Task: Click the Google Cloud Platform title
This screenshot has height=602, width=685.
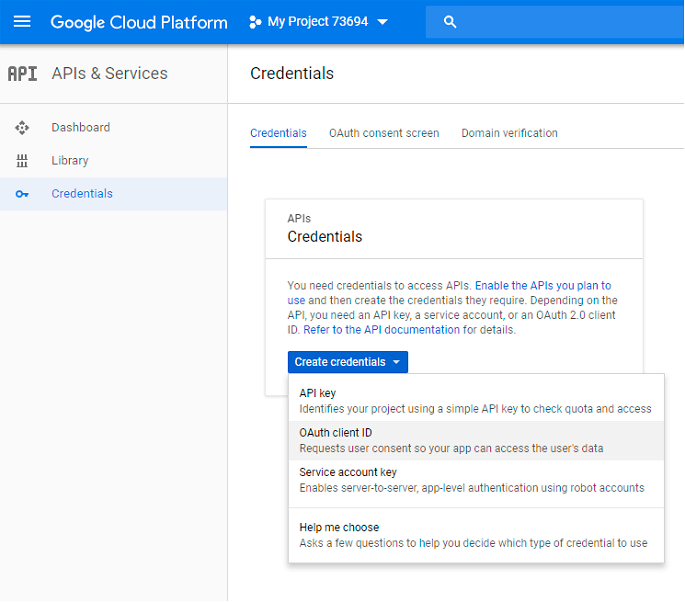Action: [x=139, y=22]
